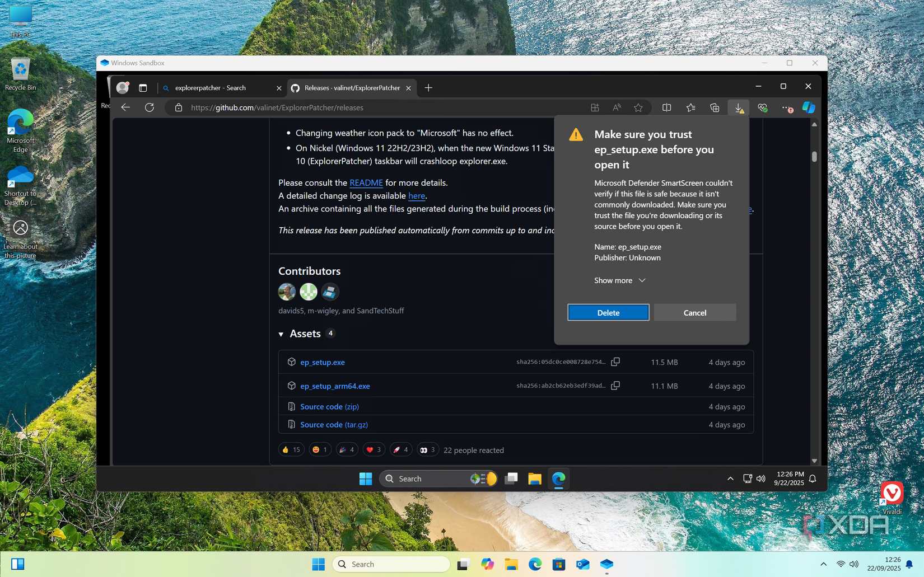Click the GitHub page vertical scrollbar thumb
The height and width of the screenshot is (577, 924).
tap(814, 157)
